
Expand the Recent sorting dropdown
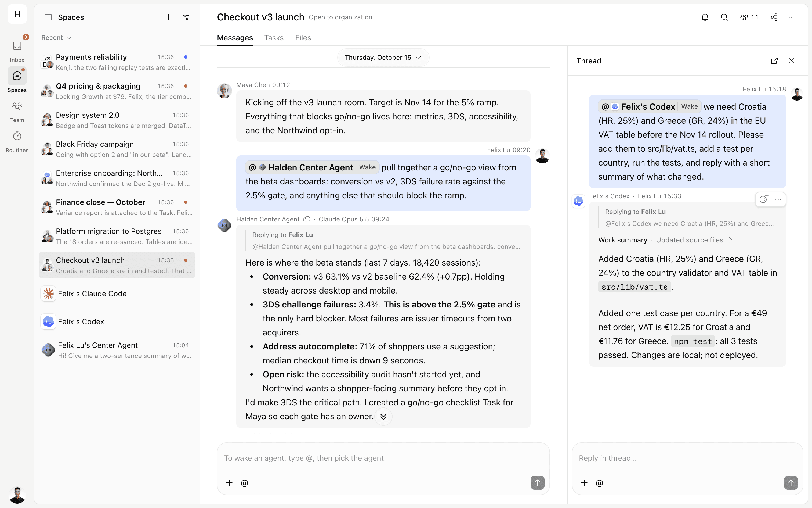(56, 38)
